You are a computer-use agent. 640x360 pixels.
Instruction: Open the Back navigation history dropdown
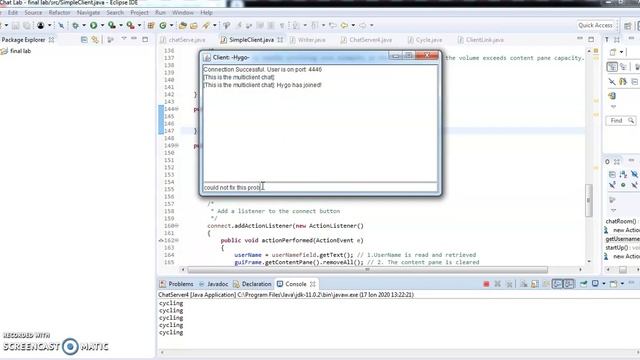pos(353,25)
